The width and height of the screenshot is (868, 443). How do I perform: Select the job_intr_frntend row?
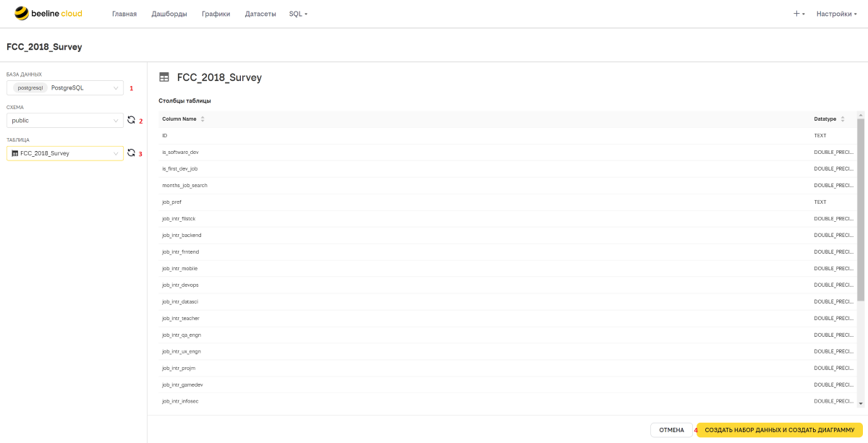pos(508,251)
